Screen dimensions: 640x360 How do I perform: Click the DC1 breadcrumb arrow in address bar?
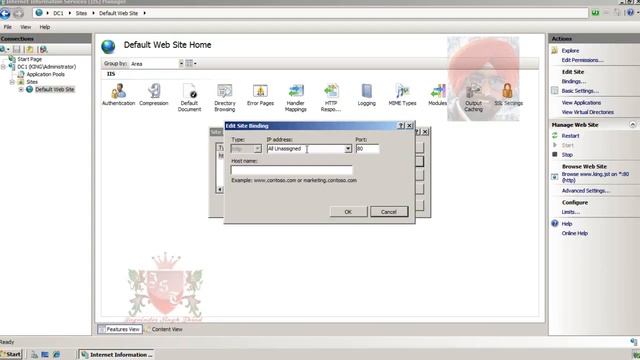[69, 13]
